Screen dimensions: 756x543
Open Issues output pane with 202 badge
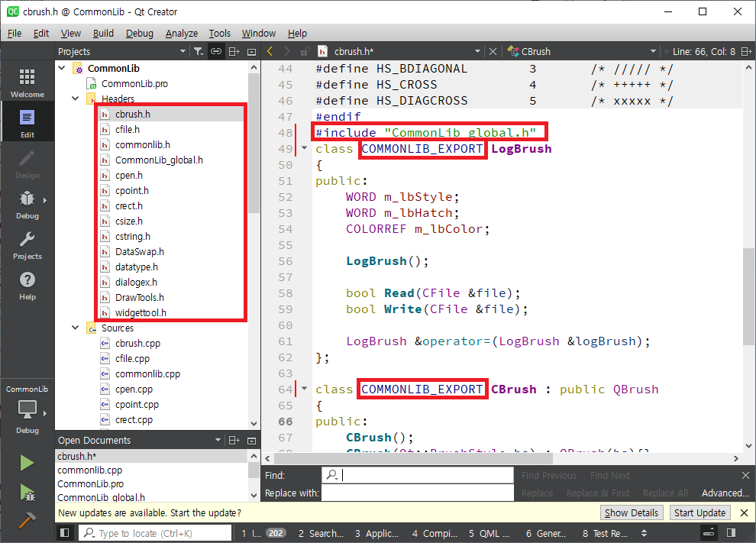[263, 533]
